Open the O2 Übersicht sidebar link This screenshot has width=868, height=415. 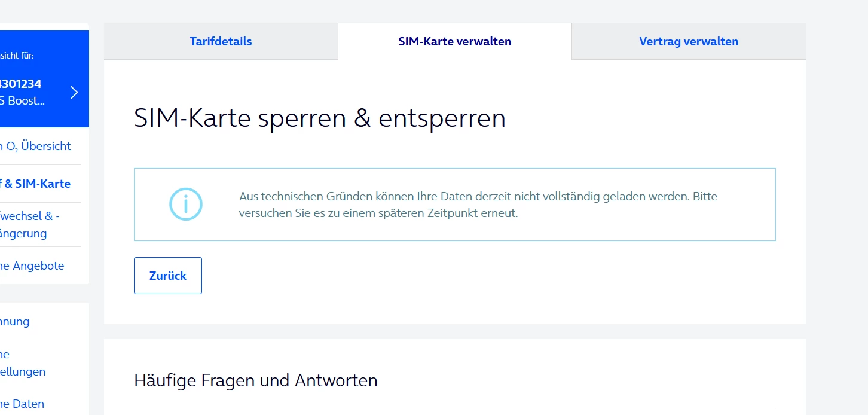click(35, 147)
